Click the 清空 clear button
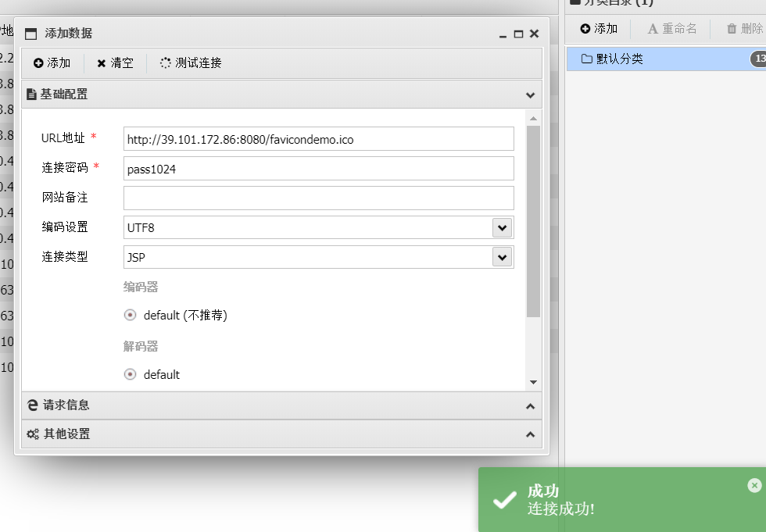 (x=116, y=63)
